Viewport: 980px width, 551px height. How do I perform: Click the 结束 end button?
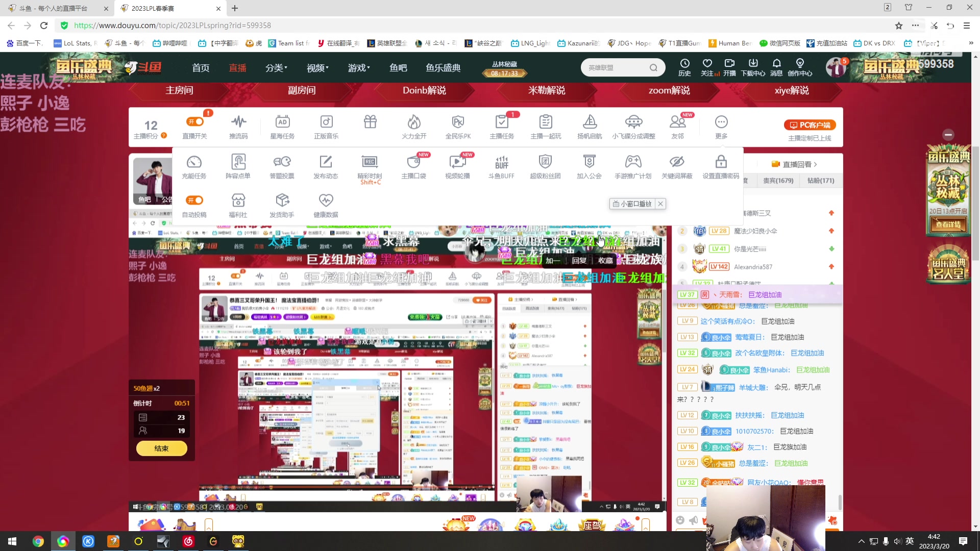click(161, 448)
